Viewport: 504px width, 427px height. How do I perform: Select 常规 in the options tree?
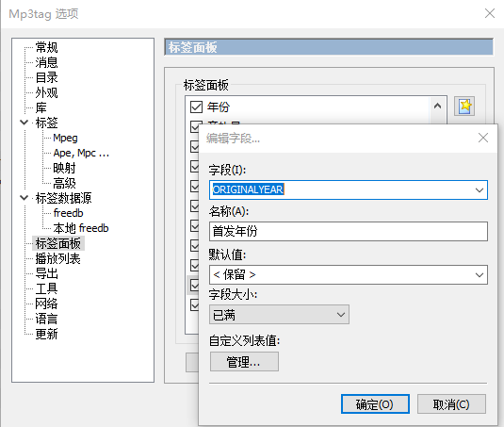coord(46,47)
